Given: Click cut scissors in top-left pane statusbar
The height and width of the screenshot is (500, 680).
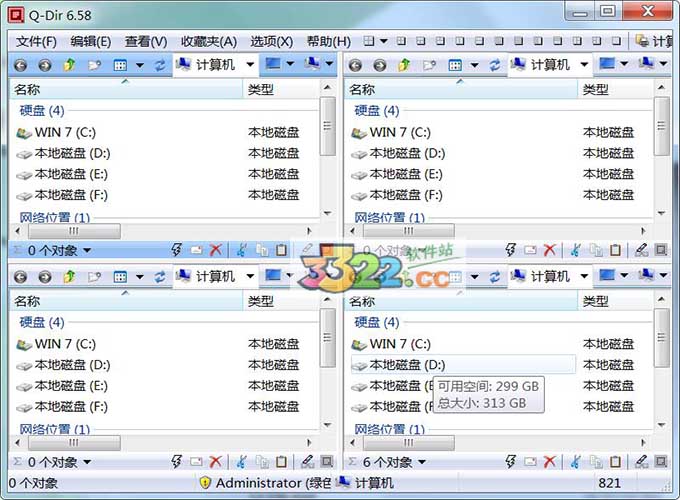Looking at the screenshot, I should coord(242,250).
